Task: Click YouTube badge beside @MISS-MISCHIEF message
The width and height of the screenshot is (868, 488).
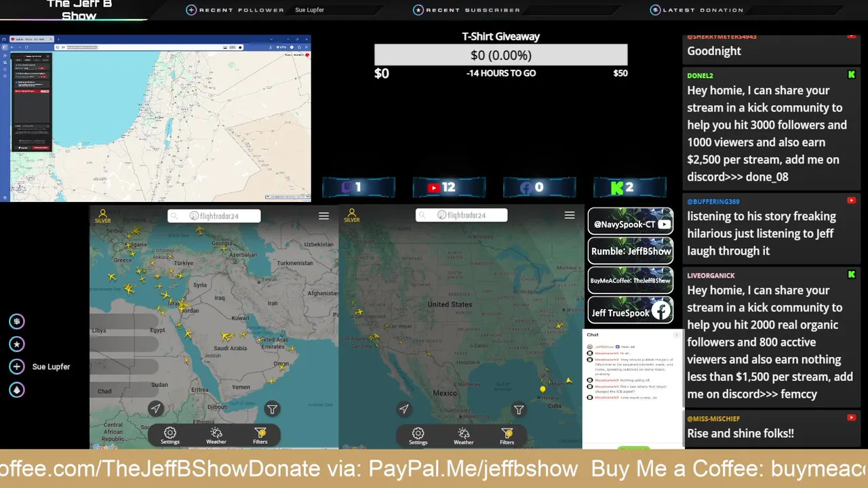Action: pos(852,418)
